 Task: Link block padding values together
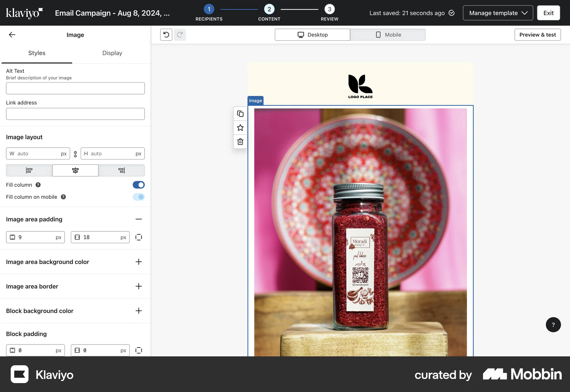tap(139, 350)
